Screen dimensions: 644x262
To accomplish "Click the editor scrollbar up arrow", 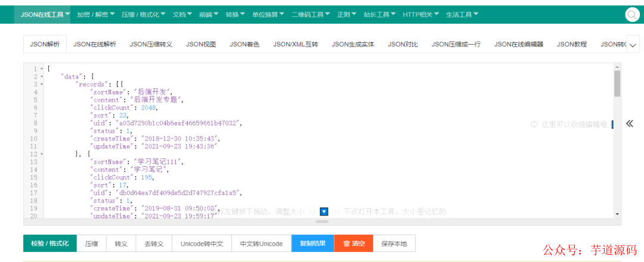I will 617,67.
